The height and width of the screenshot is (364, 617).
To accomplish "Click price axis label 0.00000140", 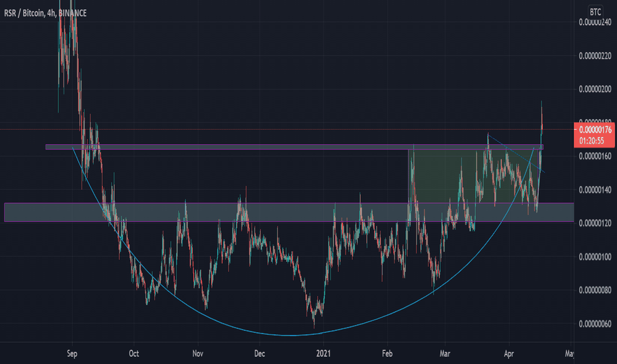I will (595, 190).
